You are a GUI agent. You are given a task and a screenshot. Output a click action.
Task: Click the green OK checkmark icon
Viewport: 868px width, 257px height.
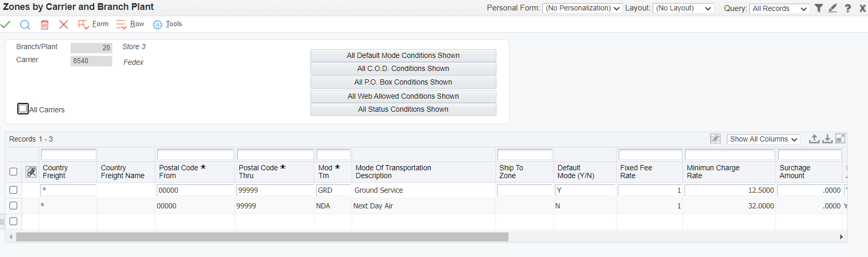tap(6, 25)
